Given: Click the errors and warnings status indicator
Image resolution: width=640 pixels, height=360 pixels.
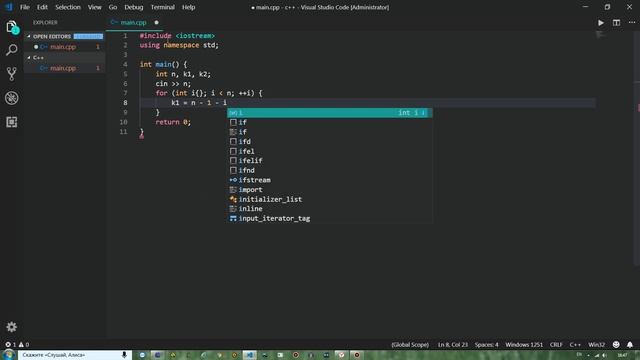Looking at the screenshot, I should click(x=17, y=344).
